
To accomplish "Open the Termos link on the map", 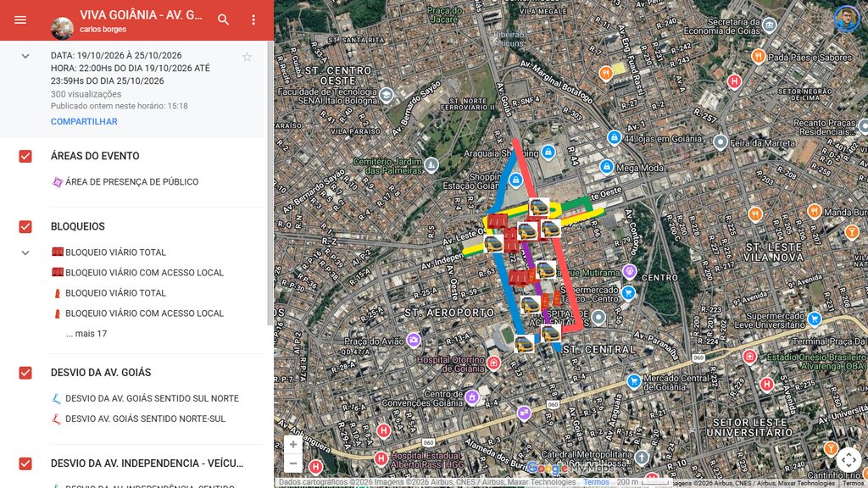I will coord(596,482).
